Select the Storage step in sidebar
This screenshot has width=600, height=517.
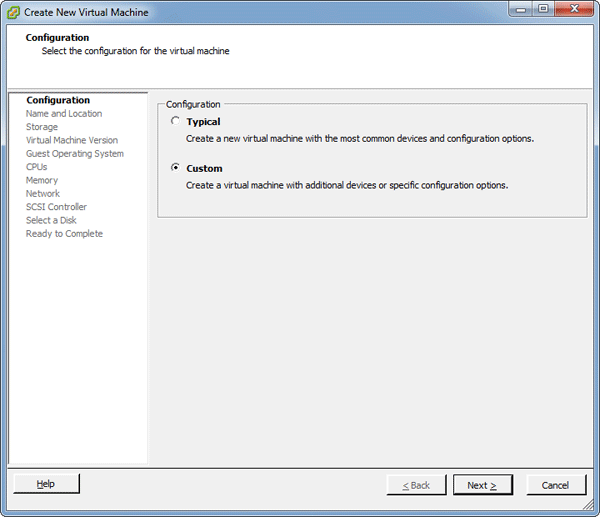pos(42,127)
